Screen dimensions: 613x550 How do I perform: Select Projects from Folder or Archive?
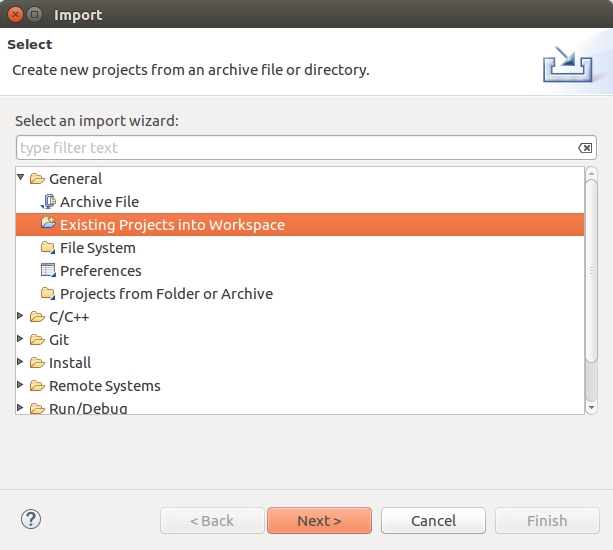tap(166, 294)
